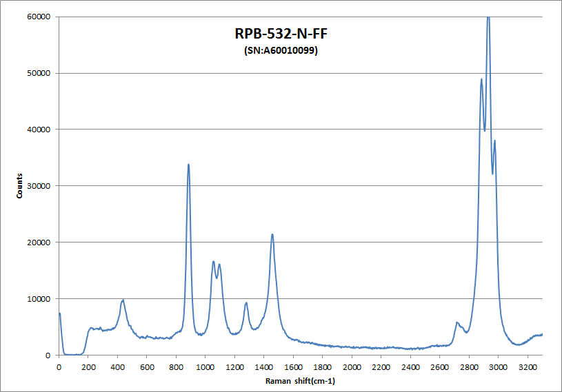562x392 pixels.
Task: Click the small peak top near 430 cm-1
Action: [123, 300]
